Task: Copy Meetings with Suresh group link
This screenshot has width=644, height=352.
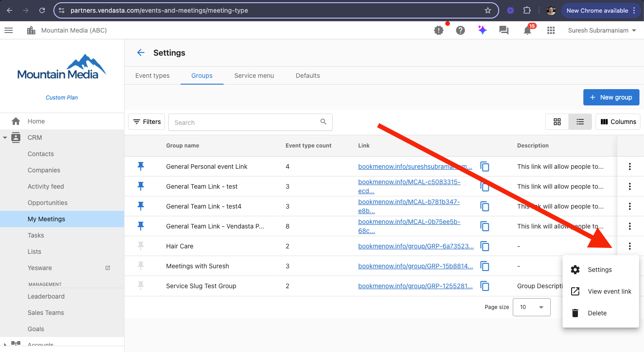Action: pos(485,266)
